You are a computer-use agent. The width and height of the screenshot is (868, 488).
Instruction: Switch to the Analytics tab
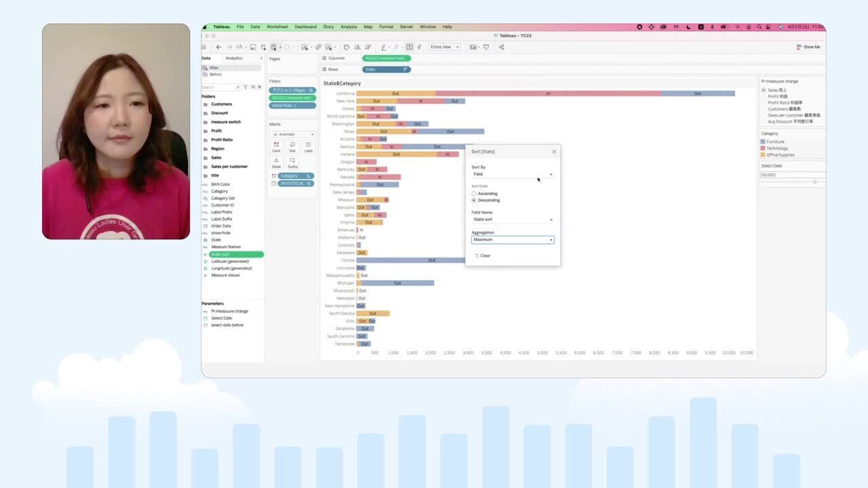click(234, 58)
